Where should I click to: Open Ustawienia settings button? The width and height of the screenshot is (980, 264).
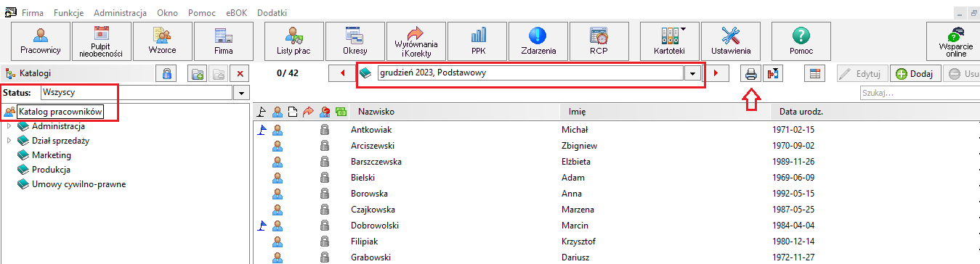pyautogui.click(x=731, y=41)
